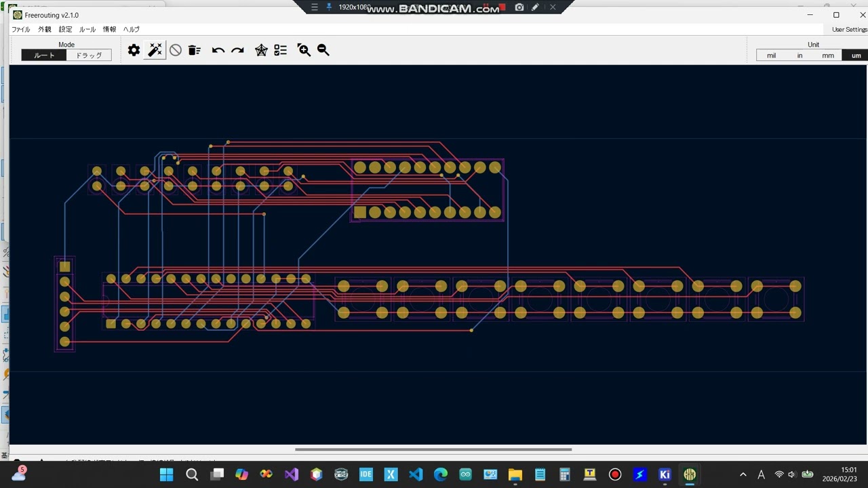Redo the last undone action

[x=237, y=50]
